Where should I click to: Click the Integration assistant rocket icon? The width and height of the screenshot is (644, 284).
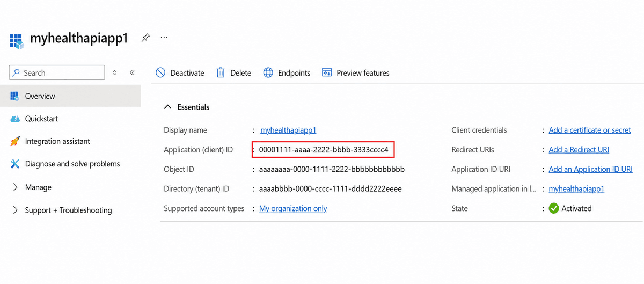click(15, 141)
